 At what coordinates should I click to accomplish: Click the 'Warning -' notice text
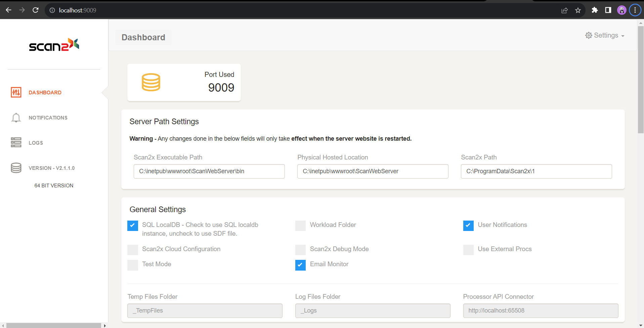pyautogui.click(x=143, y=139)
